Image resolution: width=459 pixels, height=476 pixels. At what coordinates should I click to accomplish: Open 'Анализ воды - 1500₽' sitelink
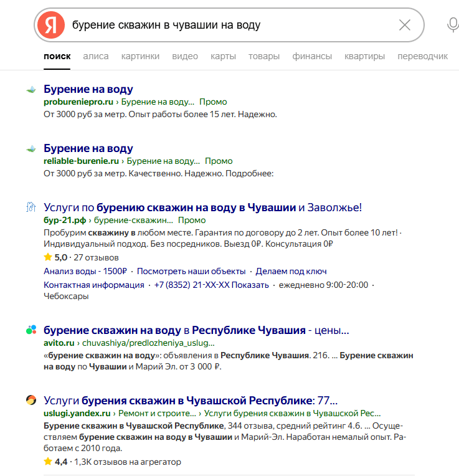coord(85,272)
